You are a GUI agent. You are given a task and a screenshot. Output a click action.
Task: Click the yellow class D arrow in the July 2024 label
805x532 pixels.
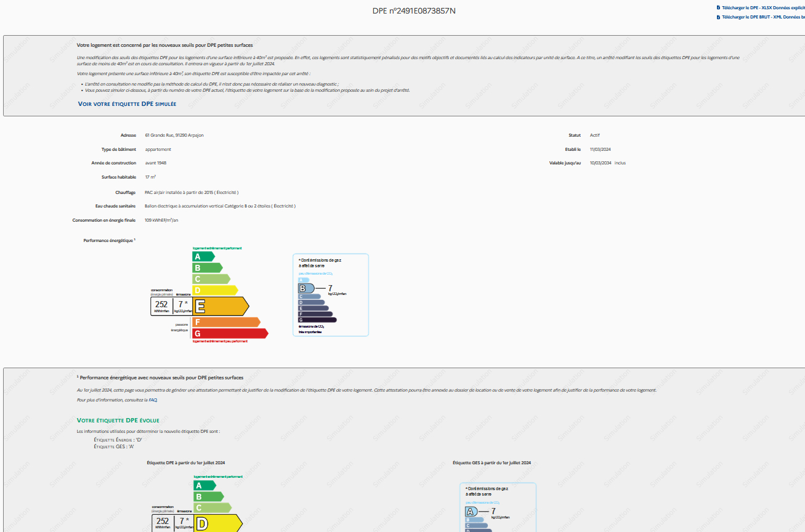pos(218,524)
